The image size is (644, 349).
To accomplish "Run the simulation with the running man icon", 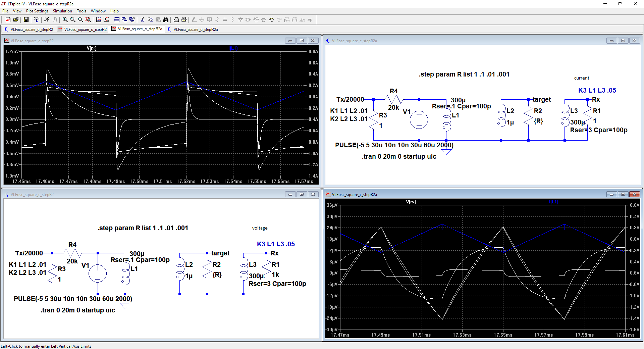I will click(x=47, y=20).
